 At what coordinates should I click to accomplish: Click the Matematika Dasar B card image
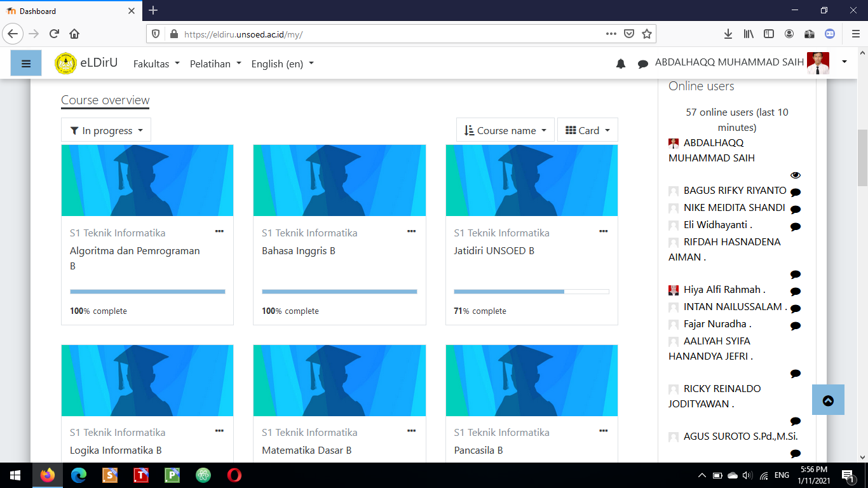(339, 381)
